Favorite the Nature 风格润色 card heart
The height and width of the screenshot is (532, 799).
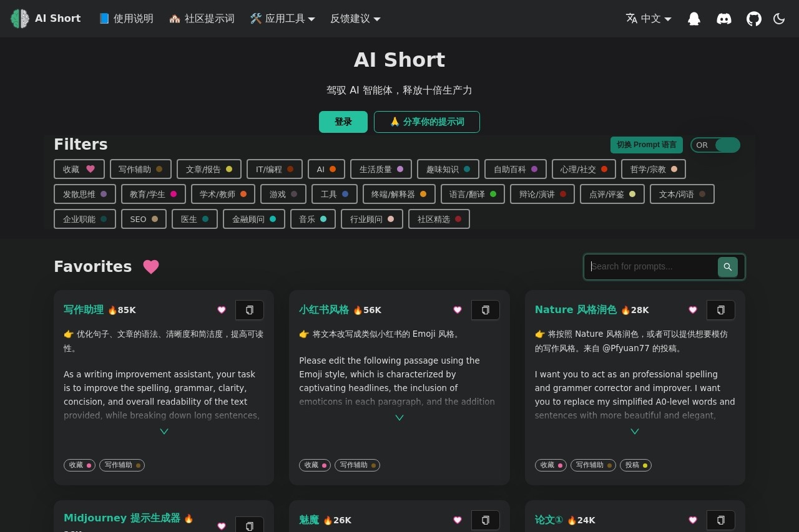tap(693, 310)
